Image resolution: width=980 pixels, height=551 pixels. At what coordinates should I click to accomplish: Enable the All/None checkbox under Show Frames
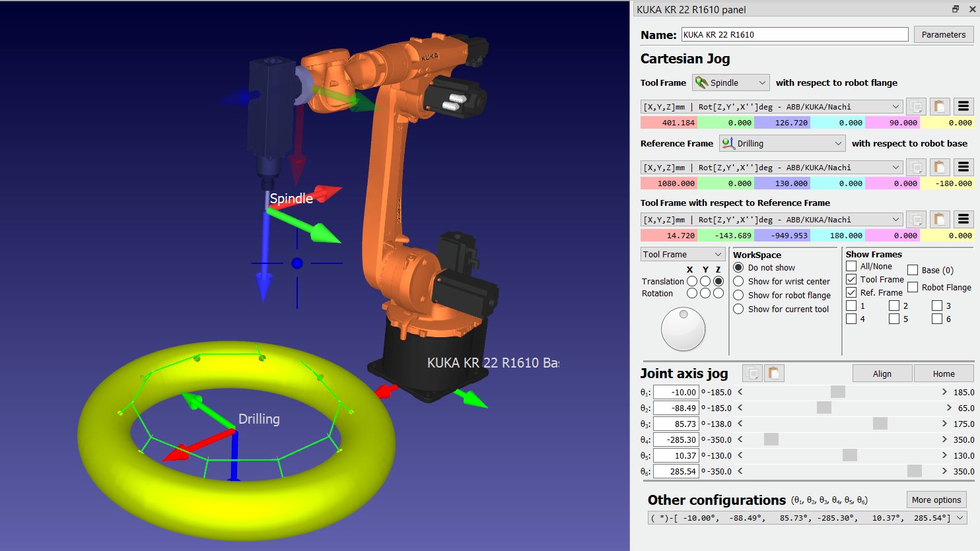(x=853, y=266)
